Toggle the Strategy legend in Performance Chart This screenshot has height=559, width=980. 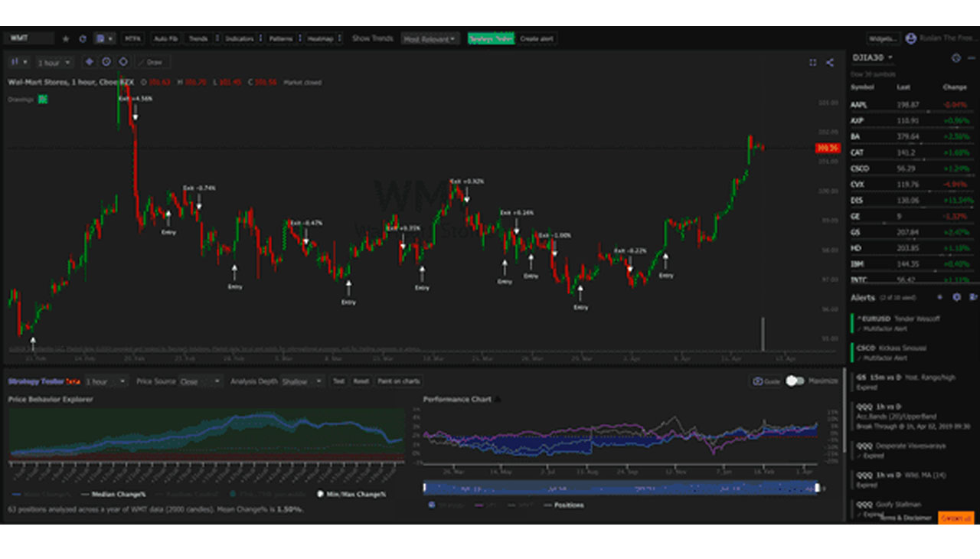pos(445,505)
